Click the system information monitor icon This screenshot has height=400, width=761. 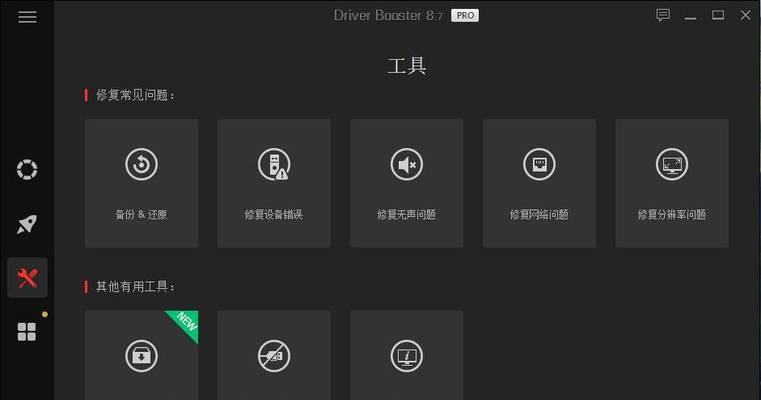pyautogui.click(x=407, y=356)
